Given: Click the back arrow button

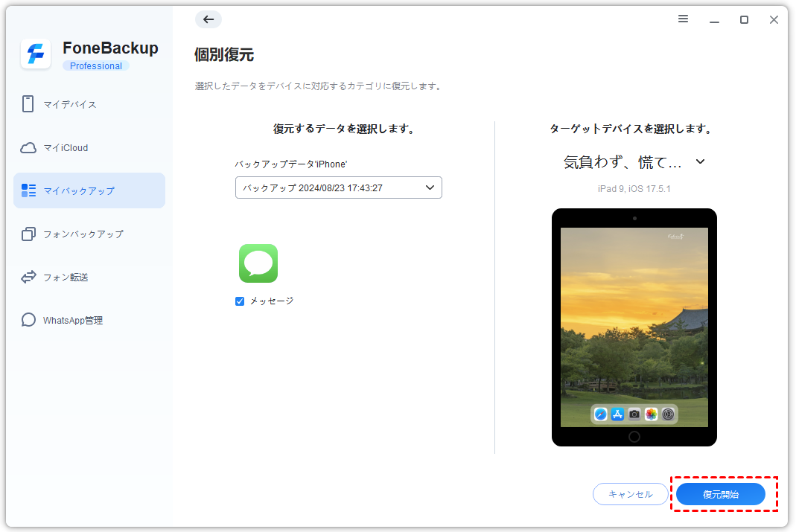Looking at the screenshot, I should tap(208, 20).
